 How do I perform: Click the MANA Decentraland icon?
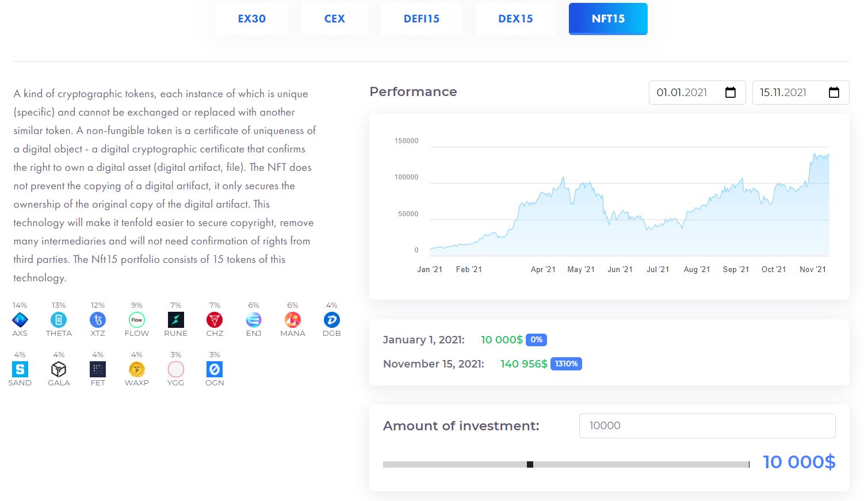293,320
